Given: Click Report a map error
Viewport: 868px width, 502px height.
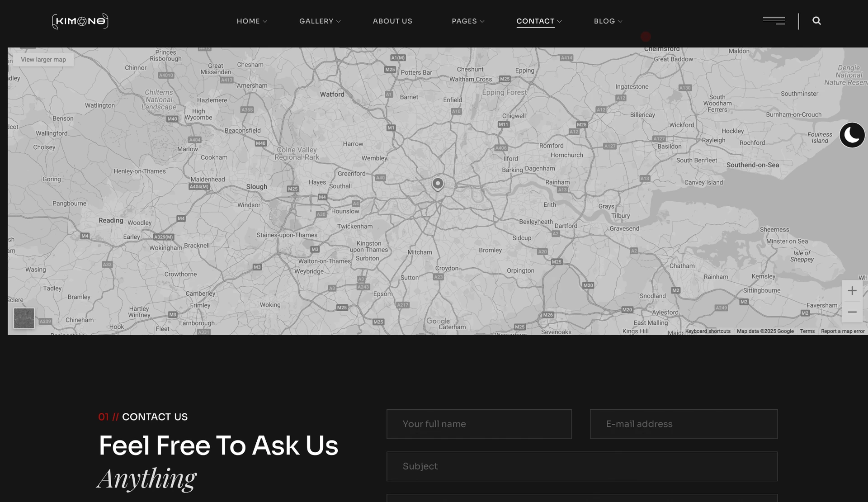Looking at the screenshot, I should click(x=843, y=332).
